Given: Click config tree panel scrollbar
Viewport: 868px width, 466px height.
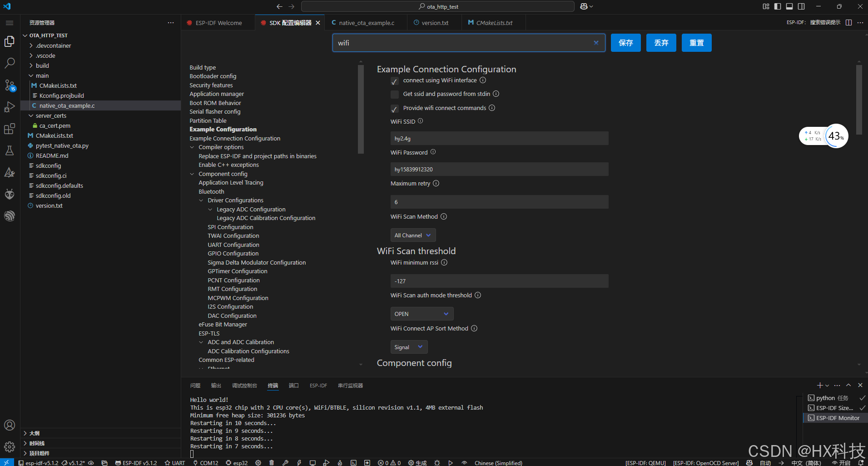Looking at the screenshot, I should [361, 109].
